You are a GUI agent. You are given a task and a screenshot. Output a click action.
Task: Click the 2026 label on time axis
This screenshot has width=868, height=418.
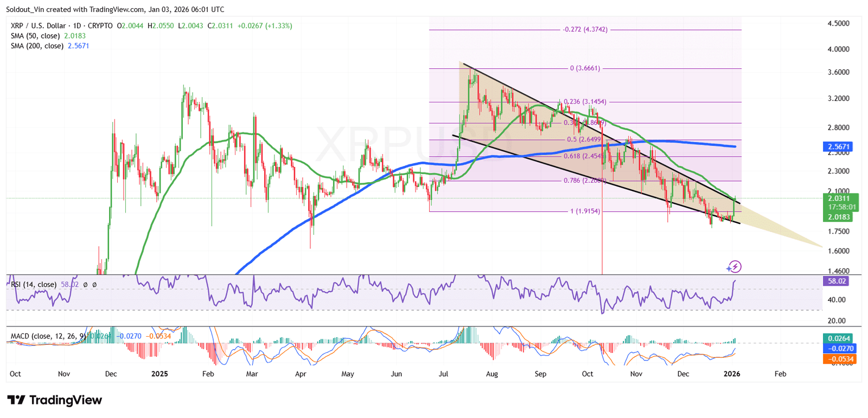point(732,374)
